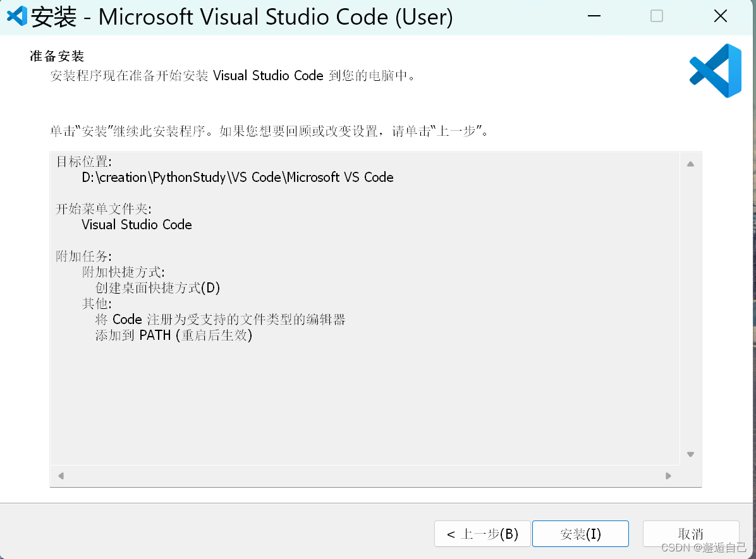Click the '附加快捷方式:' line
The image size is (756, 559).
(123, 272)
